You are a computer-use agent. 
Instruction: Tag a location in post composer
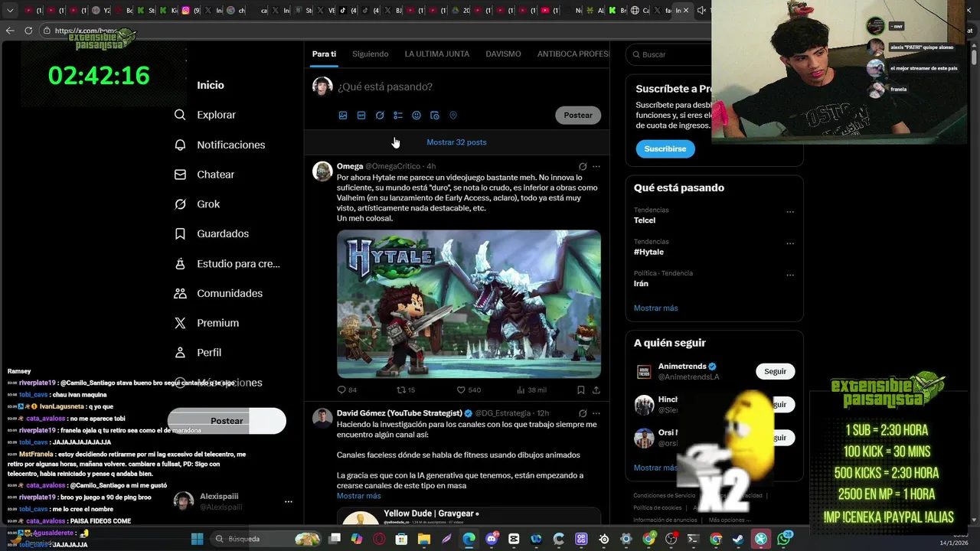click(x=453, y=116)
